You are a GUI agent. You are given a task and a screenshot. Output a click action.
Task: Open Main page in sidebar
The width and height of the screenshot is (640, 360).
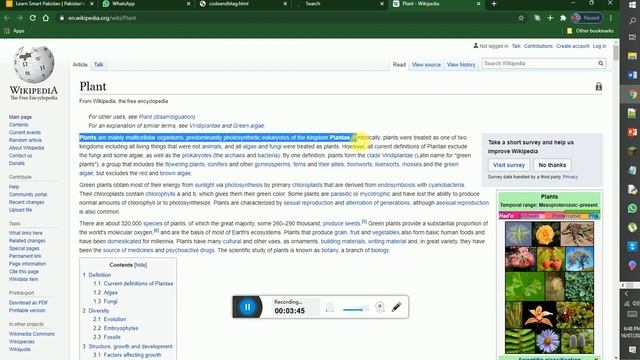pos(20,117)
